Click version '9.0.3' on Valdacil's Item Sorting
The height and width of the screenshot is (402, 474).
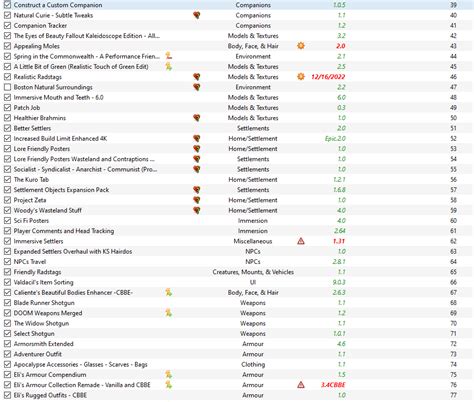click(339, 282)
